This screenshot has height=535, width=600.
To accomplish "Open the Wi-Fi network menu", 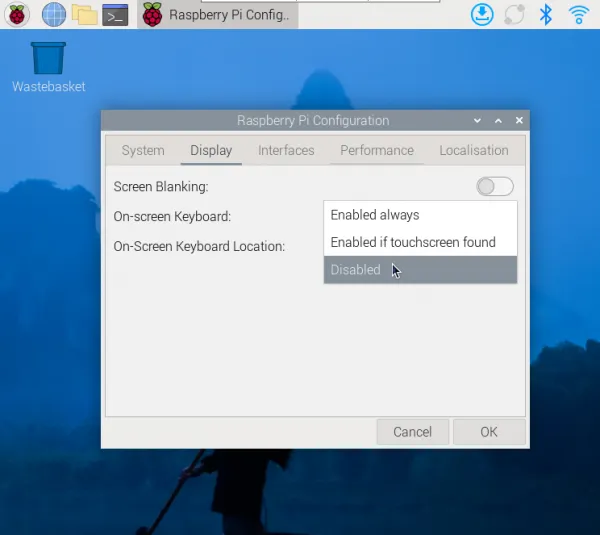I will pos(578,14).
